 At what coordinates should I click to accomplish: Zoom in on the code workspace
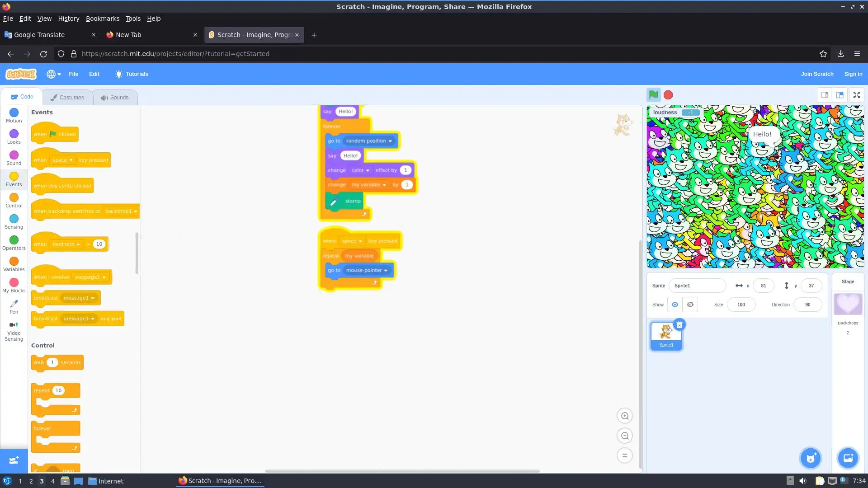click(x=625, y=416)
